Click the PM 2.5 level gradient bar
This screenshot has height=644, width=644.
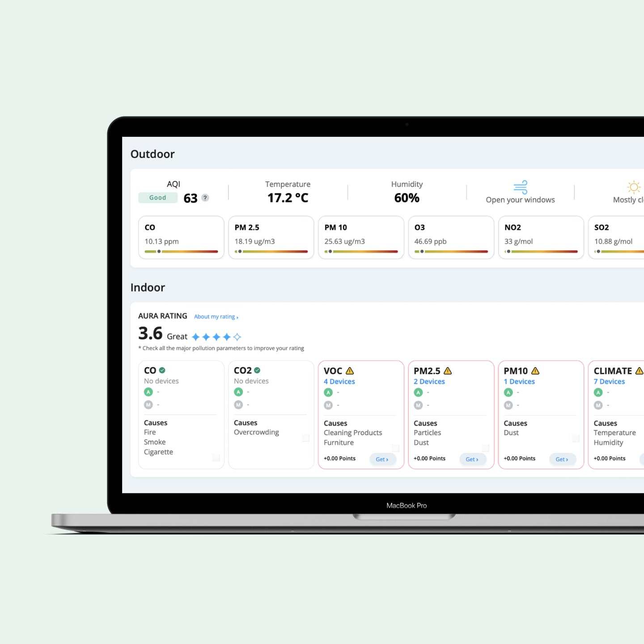point(271,251)
